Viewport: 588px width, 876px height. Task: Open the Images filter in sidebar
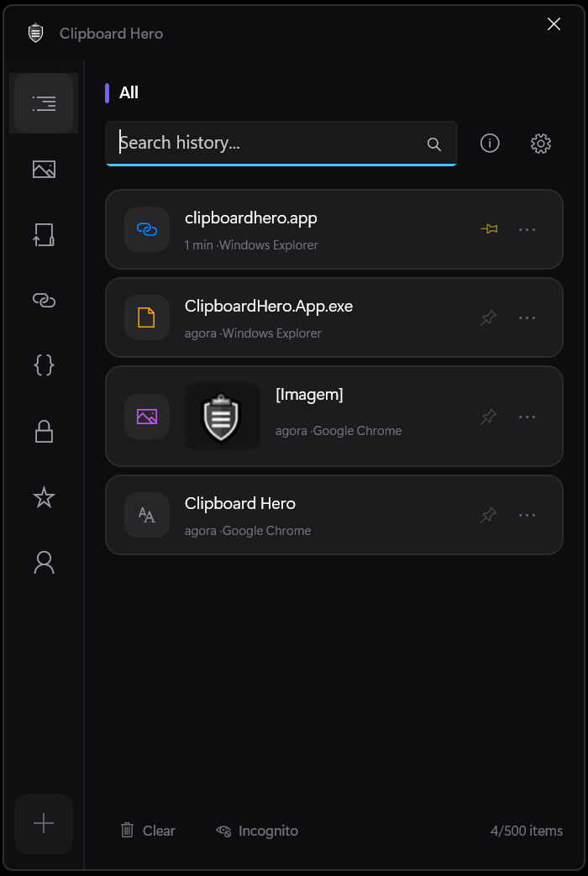pos(44,169)
